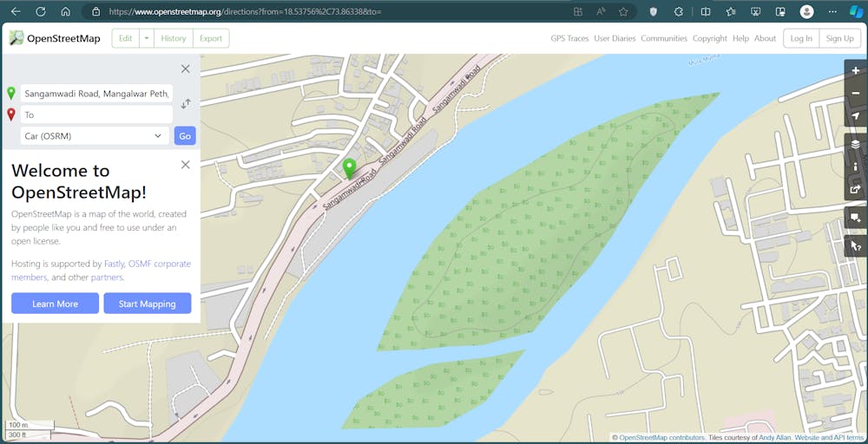Open the Help page
Screen dimensions: 868x444
point(740,38)
